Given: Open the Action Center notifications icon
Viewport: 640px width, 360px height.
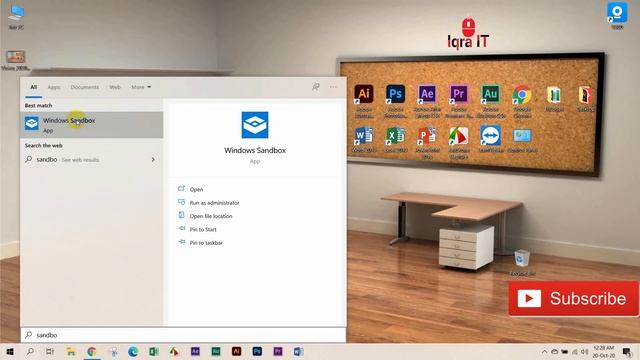Looking at the screenshot, I should 627,351.
